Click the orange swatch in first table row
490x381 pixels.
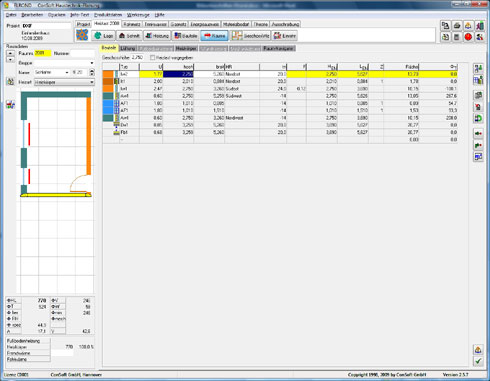108,74
